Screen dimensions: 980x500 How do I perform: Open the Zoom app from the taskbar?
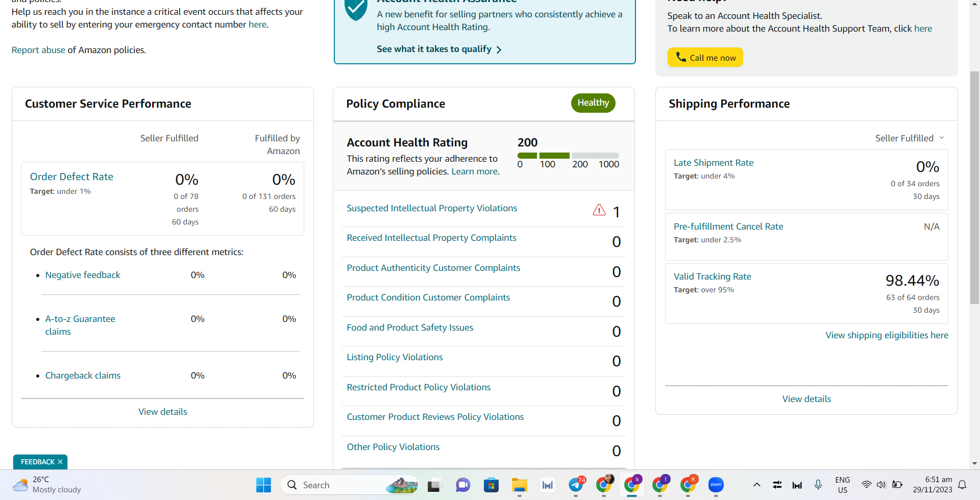coord(716,485)
